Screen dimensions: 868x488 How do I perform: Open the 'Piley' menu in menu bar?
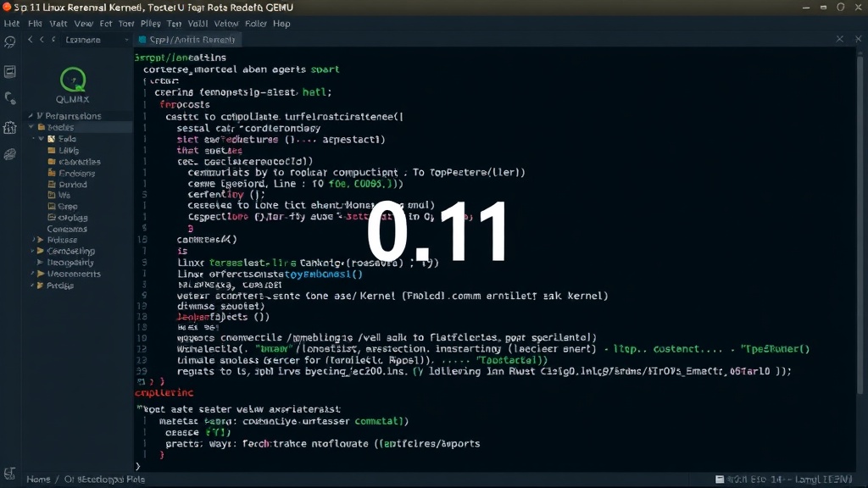150,23
